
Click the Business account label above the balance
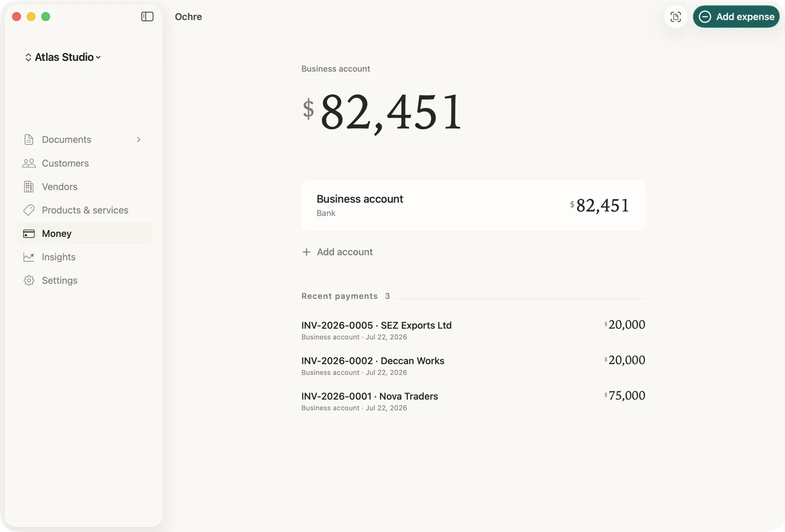point(336,69)
